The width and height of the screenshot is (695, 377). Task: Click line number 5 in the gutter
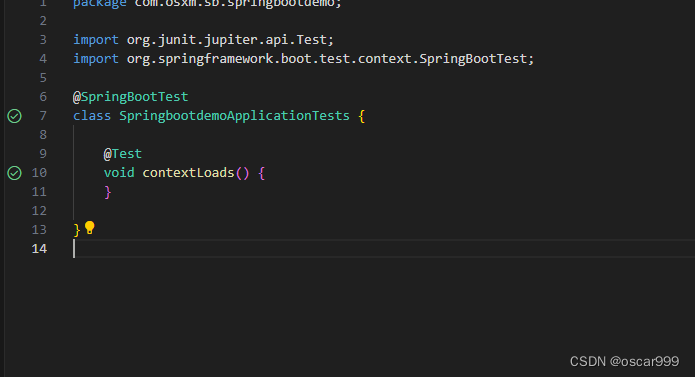(x=43, y=78)
